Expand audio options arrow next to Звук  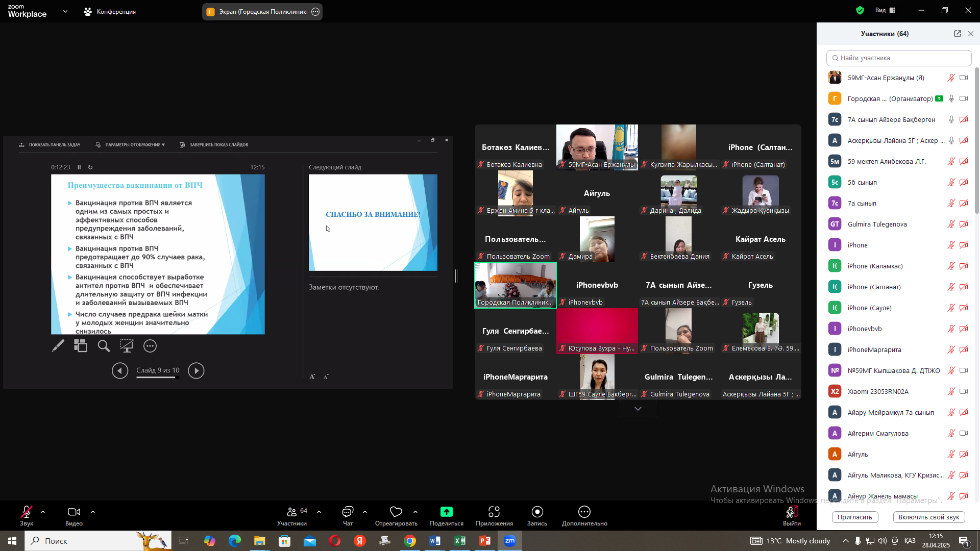coord(43,512)
